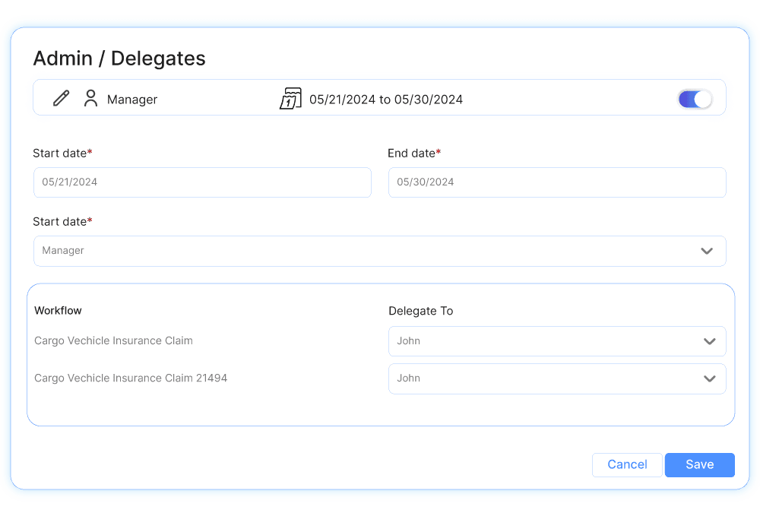Click the Save button
Screen dimensions: 760x532
pos(699,464)
